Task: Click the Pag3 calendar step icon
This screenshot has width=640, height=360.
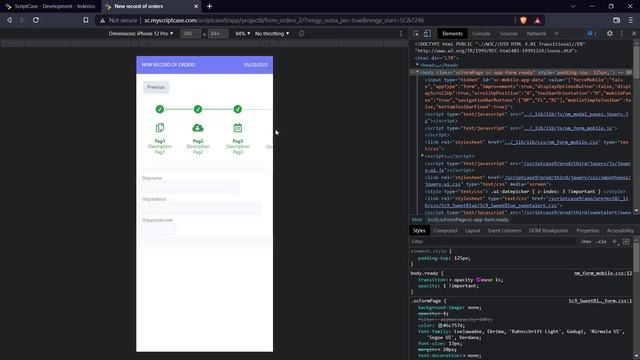Action: click(x=238, y=128)
